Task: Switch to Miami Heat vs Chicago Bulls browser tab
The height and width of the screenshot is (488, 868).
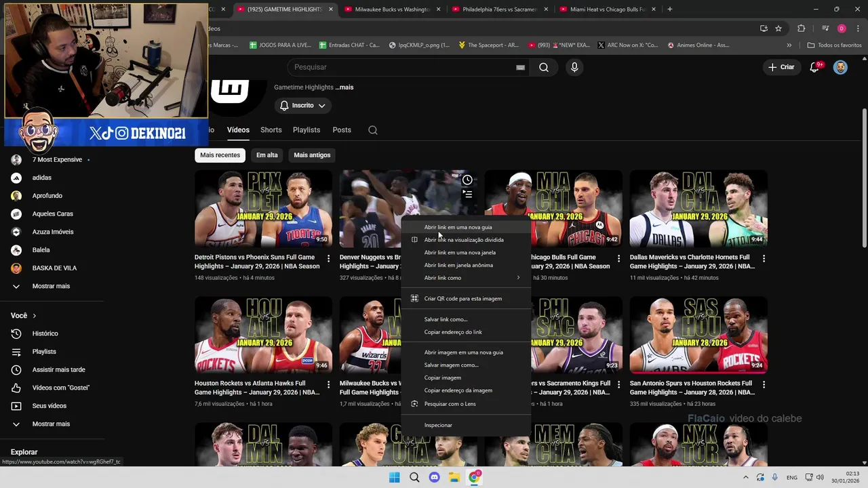Action: 607,9
